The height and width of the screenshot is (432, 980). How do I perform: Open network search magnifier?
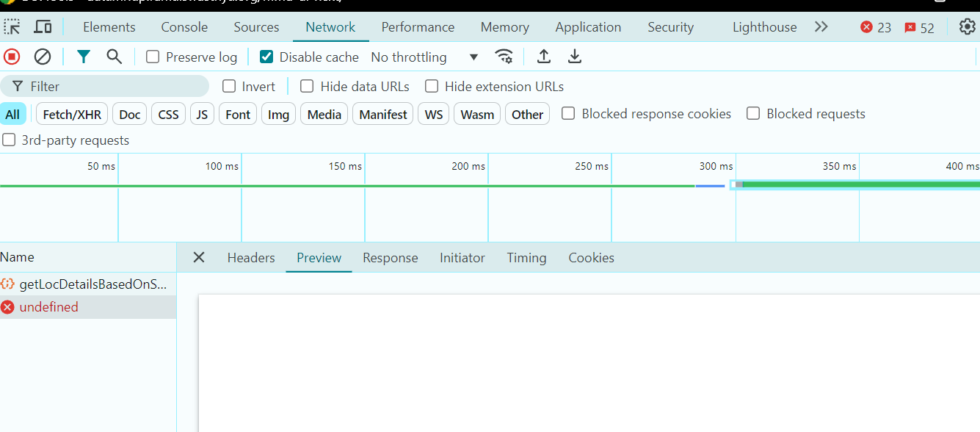pos(115,57)
